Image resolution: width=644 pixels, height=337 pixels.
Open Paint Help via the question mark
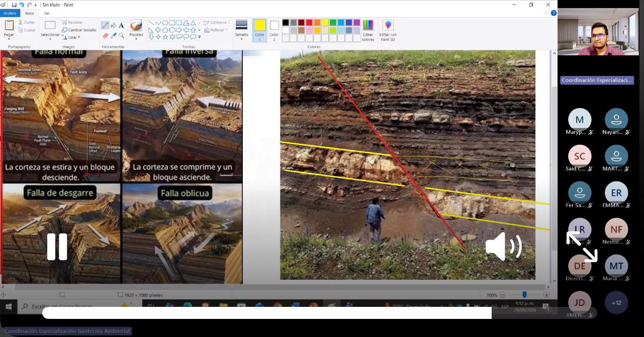(553, 14)
